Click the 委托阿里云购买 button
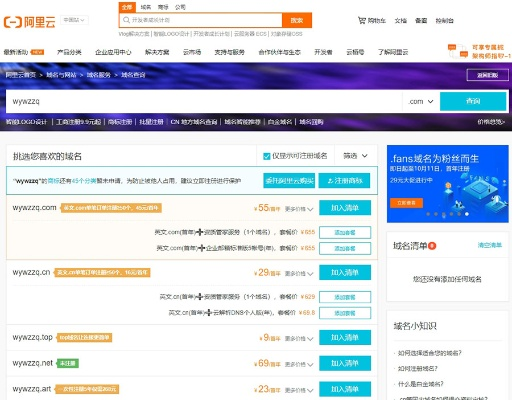 289,181
